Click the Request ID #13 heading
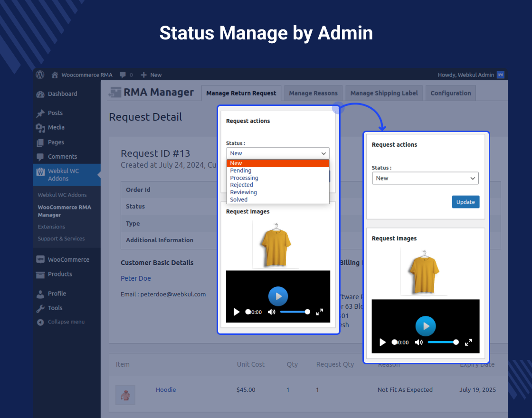The width and height of the screenshot is (532, 418). 155,153
